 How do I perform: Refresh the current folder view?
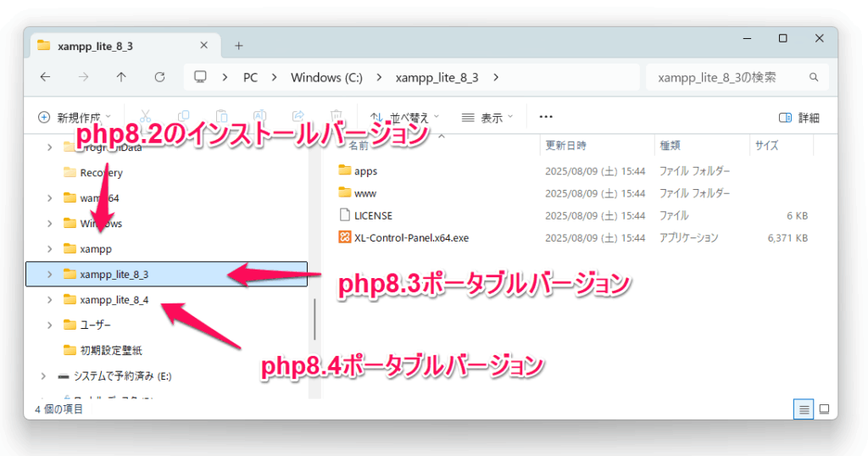pos(159,77)
